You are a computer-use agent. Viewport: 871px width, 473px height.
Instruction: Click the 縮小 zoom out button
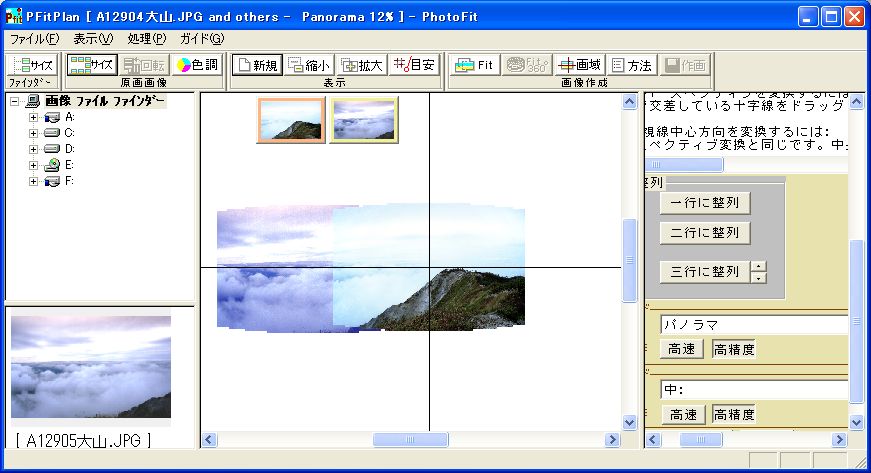coord(308,65)
